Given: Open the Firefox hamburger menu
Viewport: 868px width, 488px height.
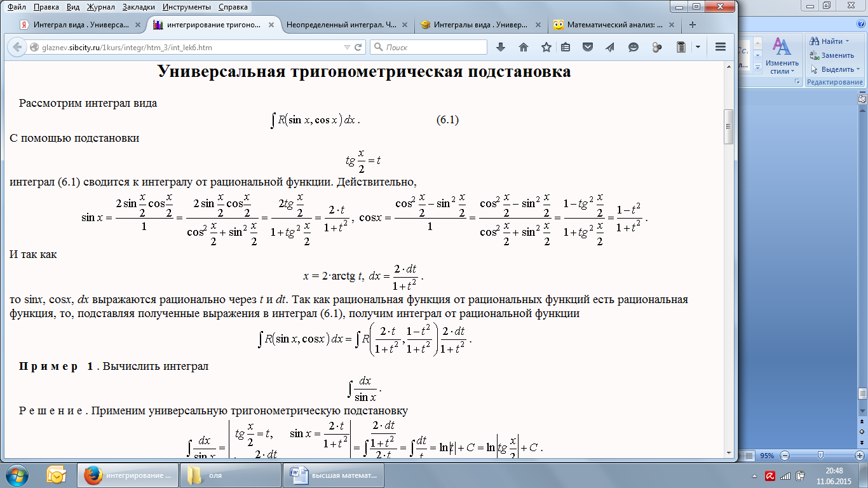Looking at the screenshot, I should pyautogui.click(x=721, y=47).
